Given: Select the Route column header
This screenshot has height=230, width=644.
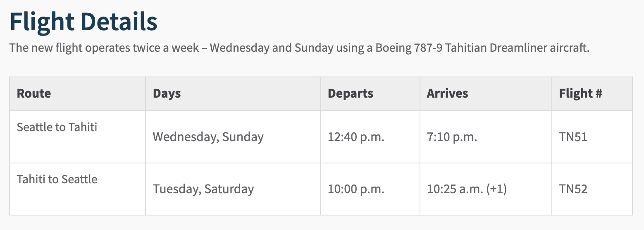Looking at the screenshot, I should click(33, 93).
